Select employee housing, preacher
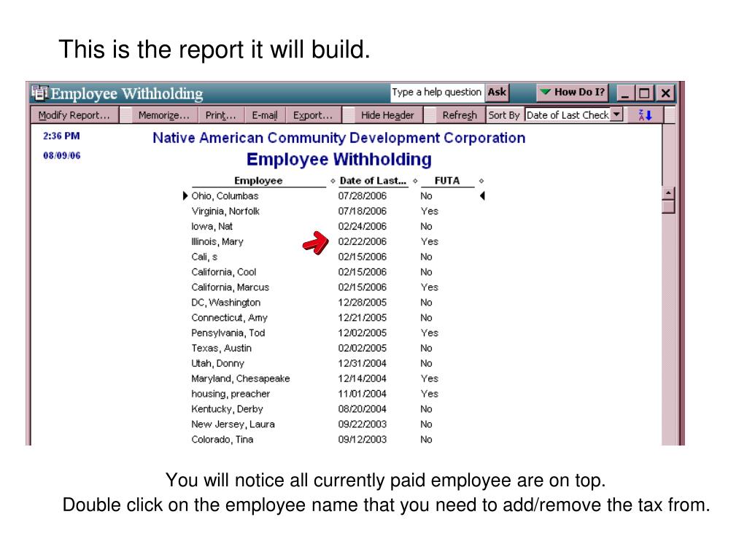This screenshot has width=747, height=560. pyautogui.click(x=231, y=394)
